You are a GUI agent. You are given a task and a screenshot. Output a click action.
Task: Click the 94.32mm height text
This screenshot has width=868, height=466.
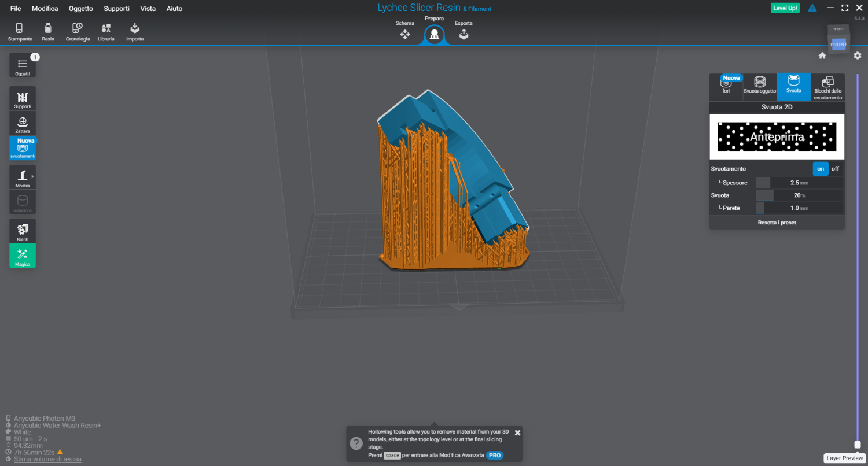(28, 446)
